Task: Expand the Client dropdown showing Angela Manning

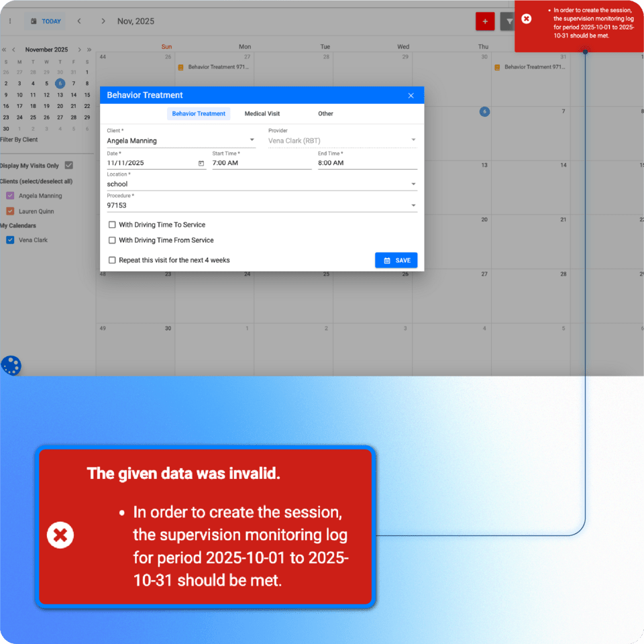Action: point(252,141)
